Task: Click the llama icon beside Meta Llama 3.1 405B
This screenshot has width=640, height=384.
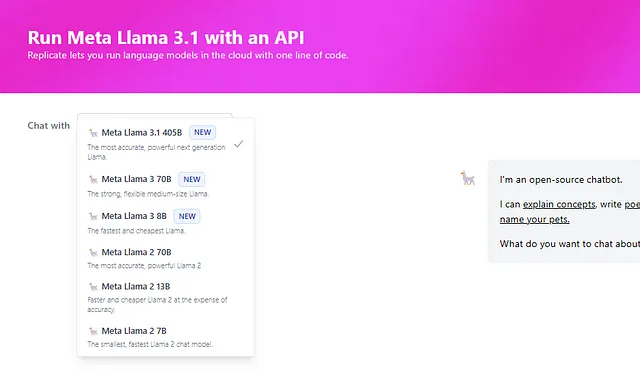Action: click(93, 133)
